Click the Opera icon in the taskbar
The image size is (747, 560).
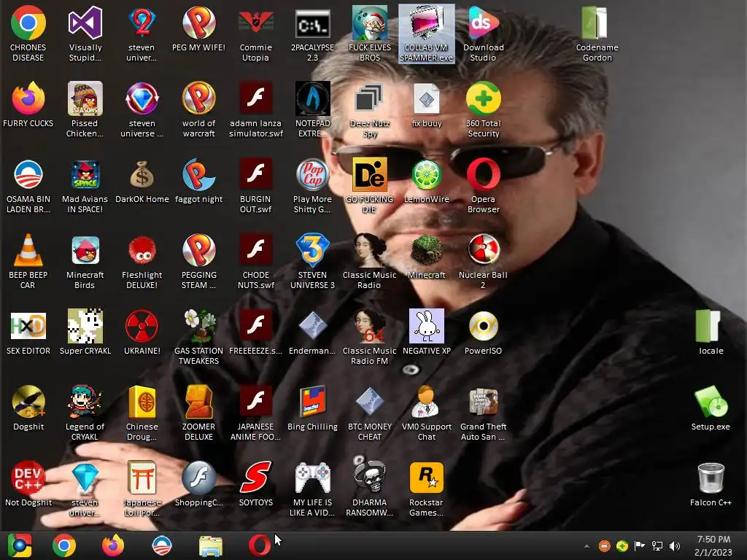[x=260, y=545]
